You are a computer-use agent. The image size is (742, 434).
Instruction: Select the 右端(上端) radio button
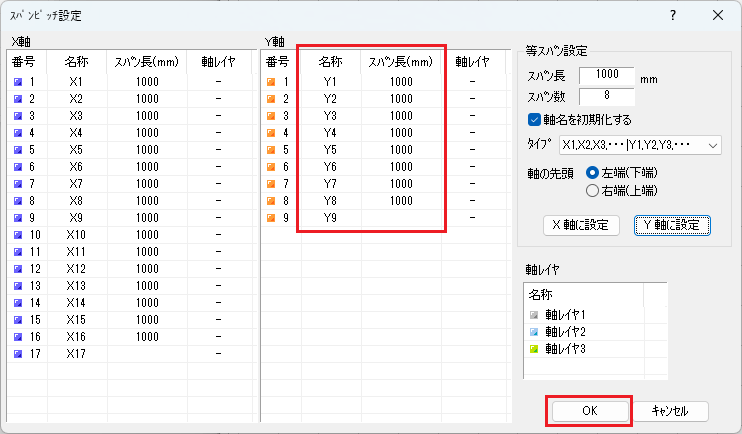(593, 189)
